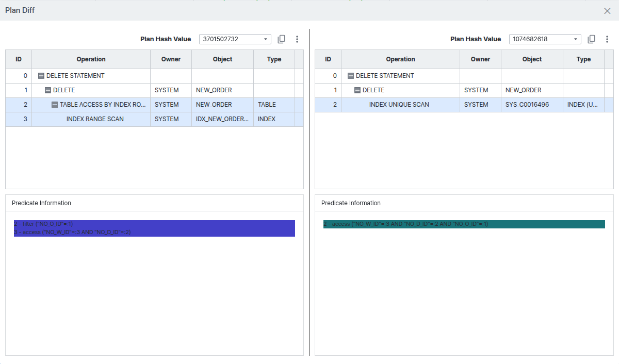The height and width of the screenshot is (364, 619).
Task: Select the INDEX UNIQUE SCAN row
Action: 464,105
